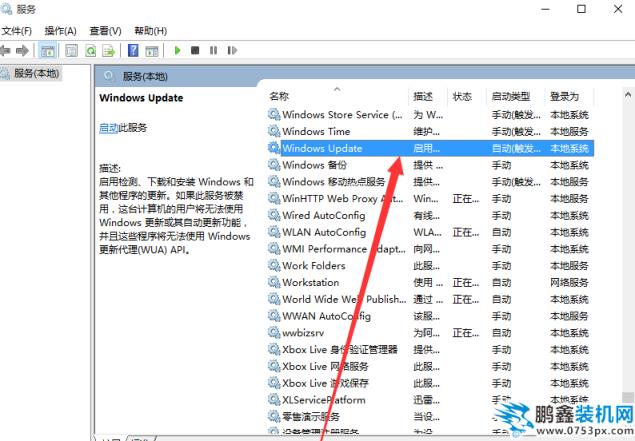Screen dimensions: 635x441
Task: Select the Windows Update service row
Action: [430, 148]
